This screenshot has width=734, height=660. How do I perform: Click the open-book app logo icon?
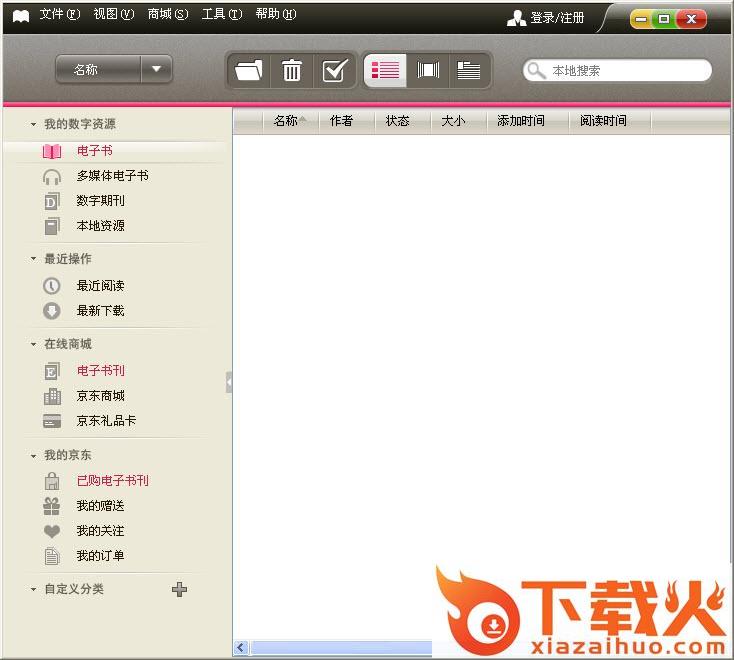pos(21,16)
